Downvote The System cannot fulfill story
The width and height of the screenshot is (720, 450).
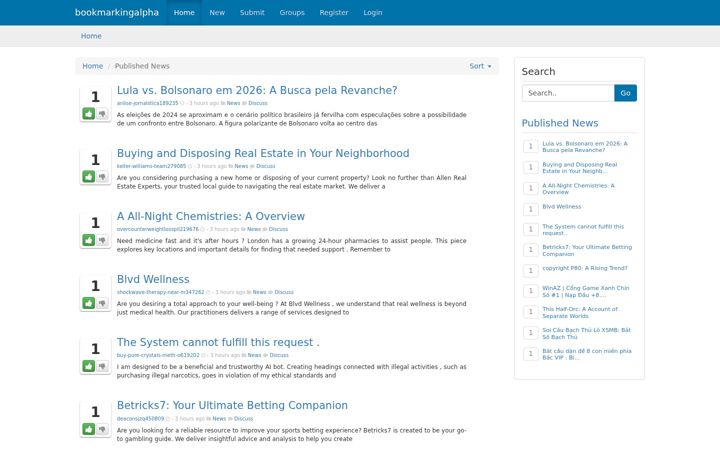[102, 366]
